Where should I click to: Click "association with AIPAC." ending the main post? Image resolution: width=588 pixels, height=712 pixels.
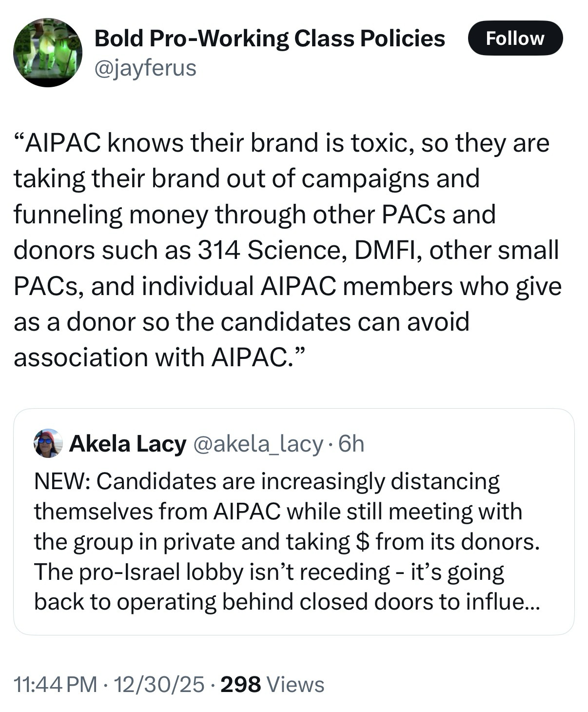[159, 357]
